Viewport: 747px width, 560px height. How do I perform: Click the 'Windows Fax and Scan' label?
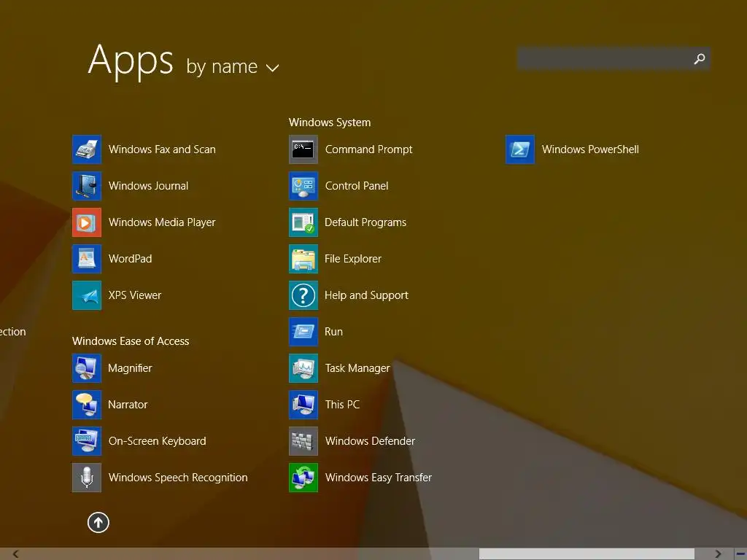tap(162, 149)
